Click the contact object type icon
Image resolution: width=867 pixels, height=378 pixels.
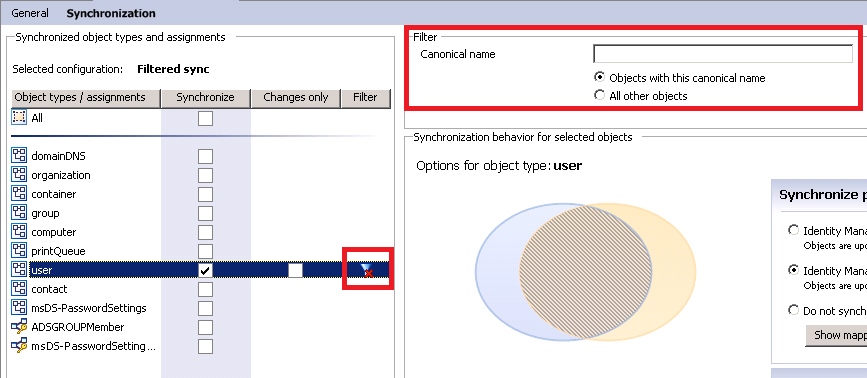pos(19,289)
